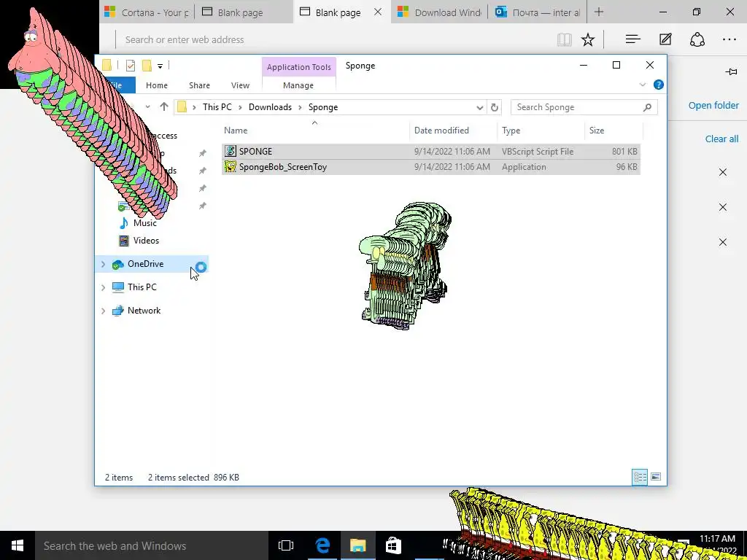Expand the path chevron after Downloads
Viewport: 747px width, 560px height.
click(300, 107)
